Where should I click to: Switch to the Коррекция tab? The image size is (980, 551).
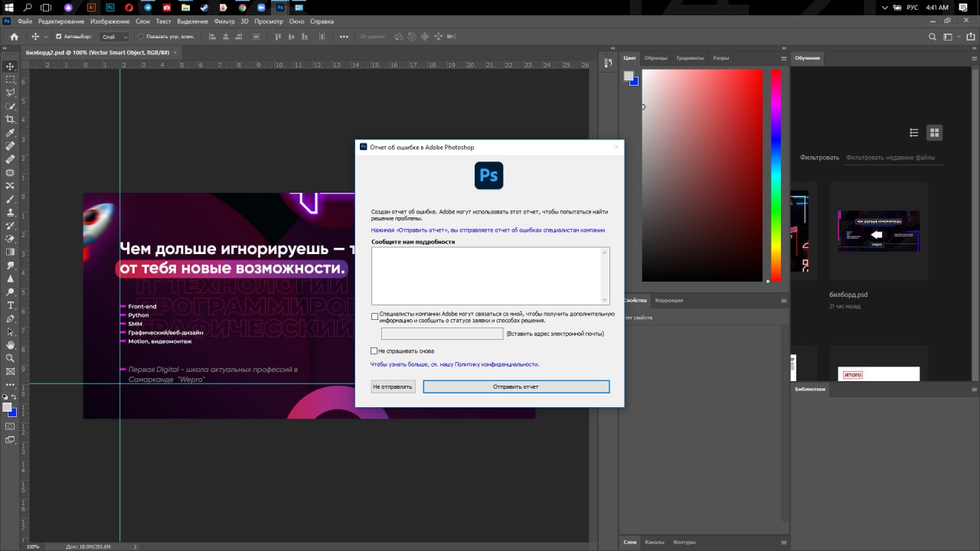point(669,301)
